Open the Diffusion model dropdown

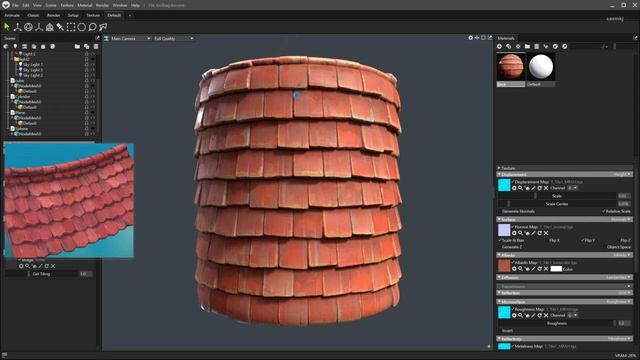[x=619, y=278]
